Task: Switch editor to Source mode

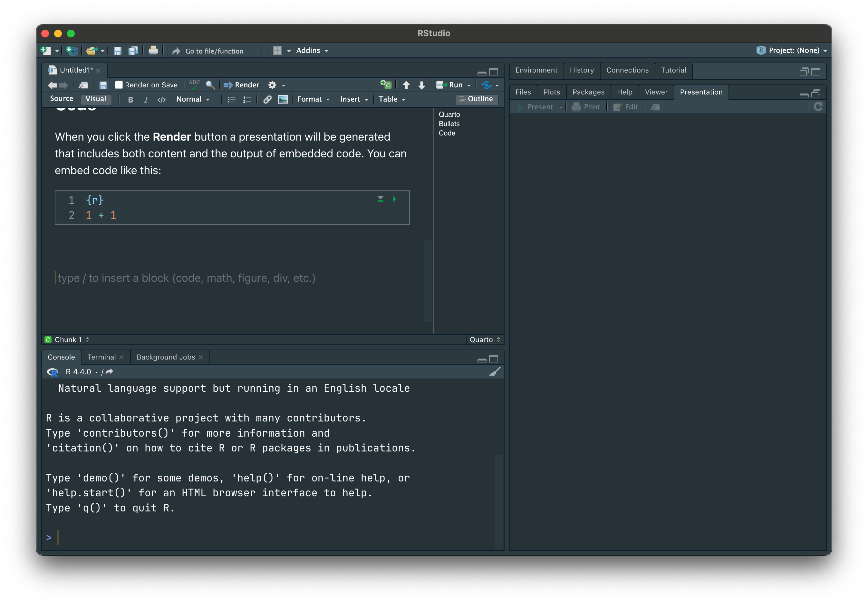Action: (62, 99)
